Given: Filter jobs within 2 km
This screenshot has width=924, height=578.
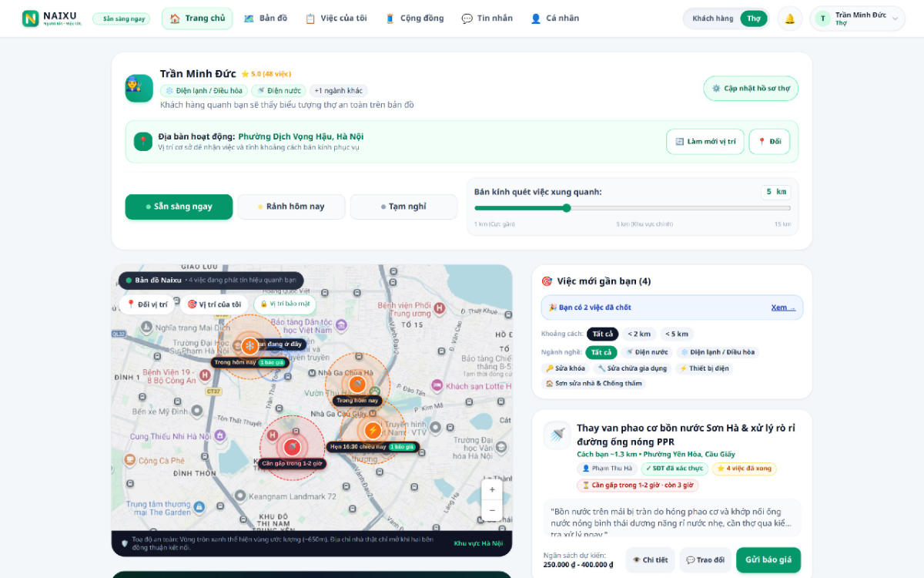Looking at the screenshot, I should 639,334.
